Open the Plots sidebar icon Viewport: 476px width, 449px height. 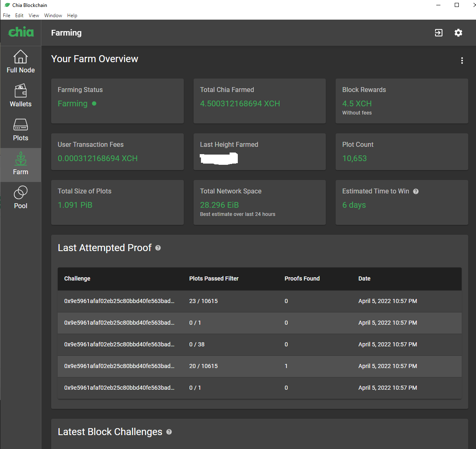point(20,130)
